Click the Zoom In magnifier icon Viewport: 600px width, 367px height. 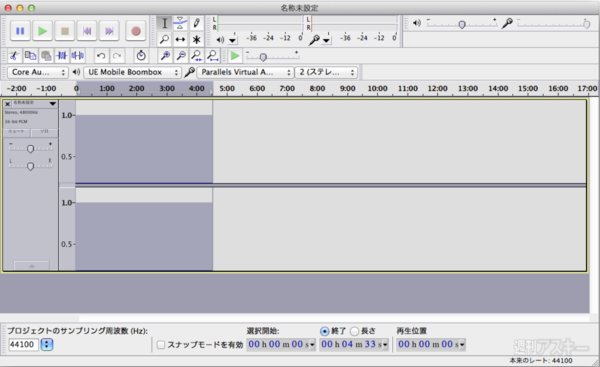(x=165, y=56)
